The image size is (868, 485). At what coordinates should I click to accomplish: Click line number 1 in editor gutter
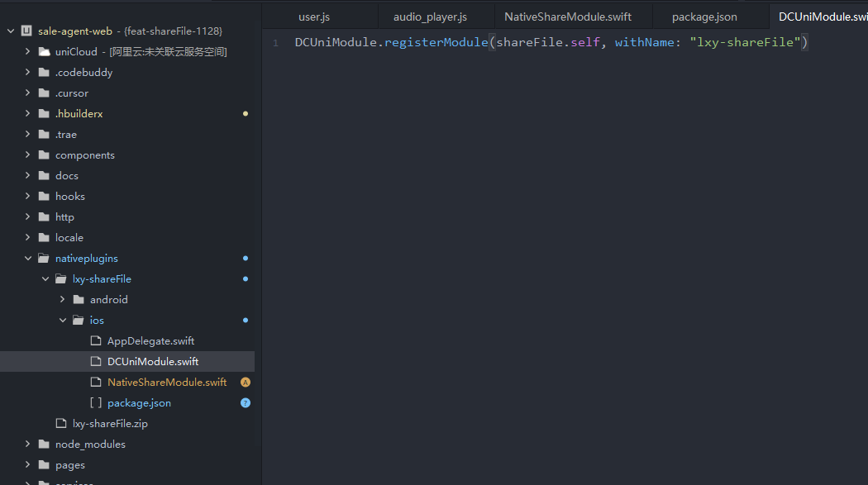275,43
